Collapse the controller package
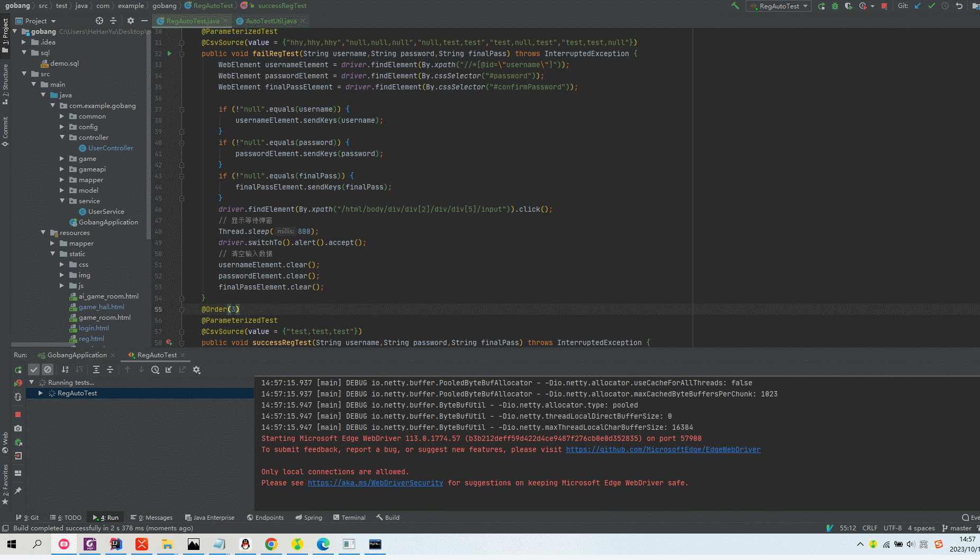This screenshot has width=980, height=560. (x=62, y=137)
